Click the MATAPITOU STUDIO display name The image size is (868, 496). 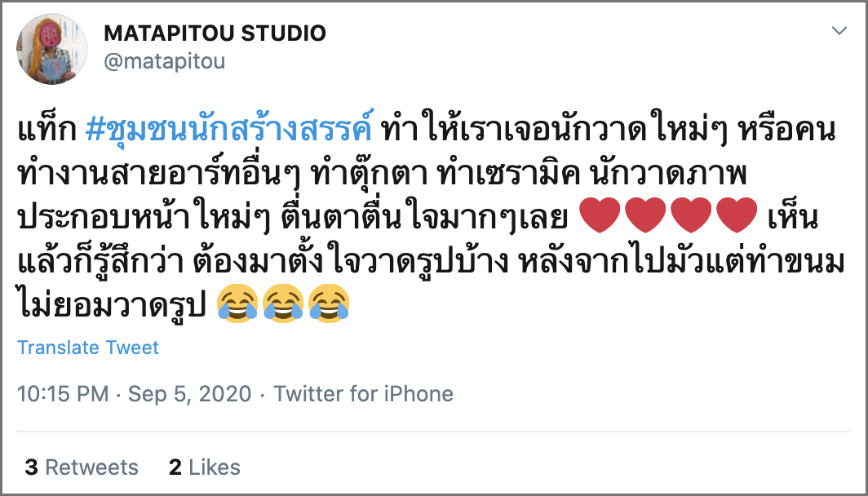[x=215, y=33]
